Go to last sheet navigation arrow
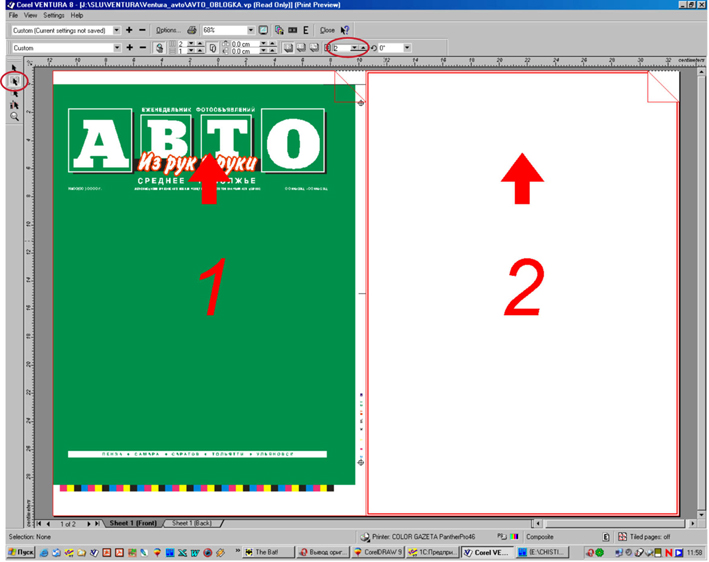The height and width of the screenshot is (562, 709). 97,524
